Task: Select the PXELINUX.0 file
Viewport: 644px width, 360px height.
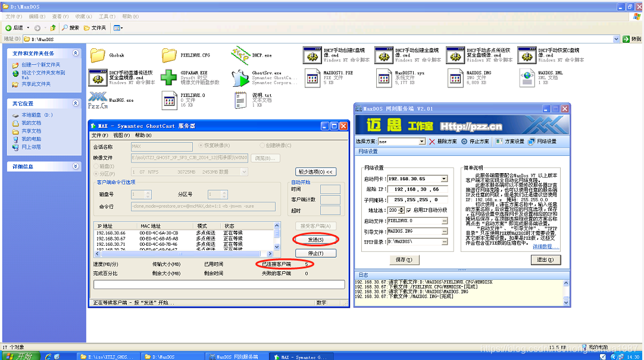Action: [169, 100]
